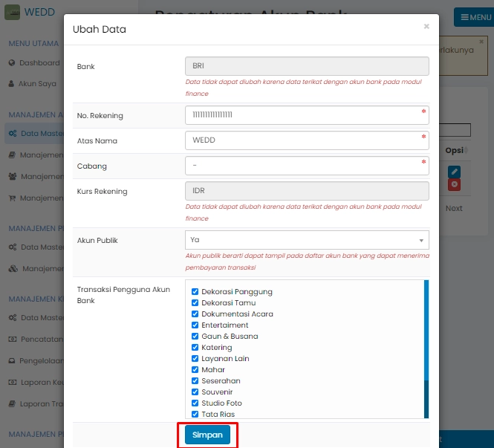Uncheck the Studio Foto checkbox

[195, 403]
